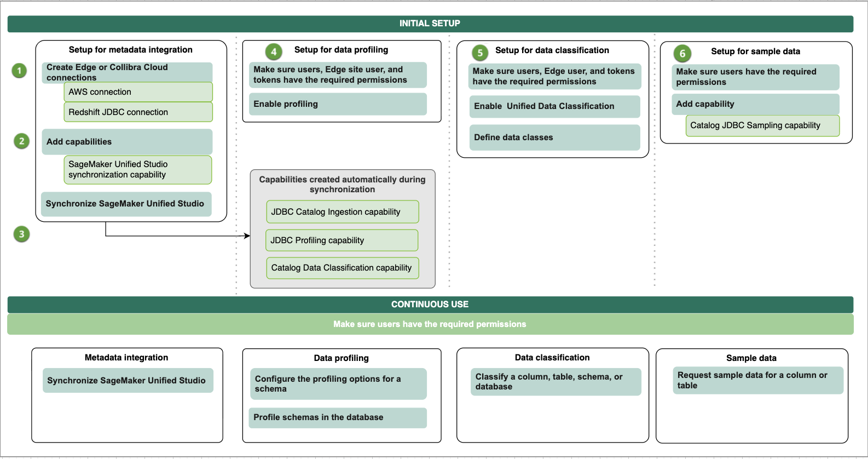The image size is (868, 459).
Task: Click the green step 1 circle
Action: [x=19, y=71]
